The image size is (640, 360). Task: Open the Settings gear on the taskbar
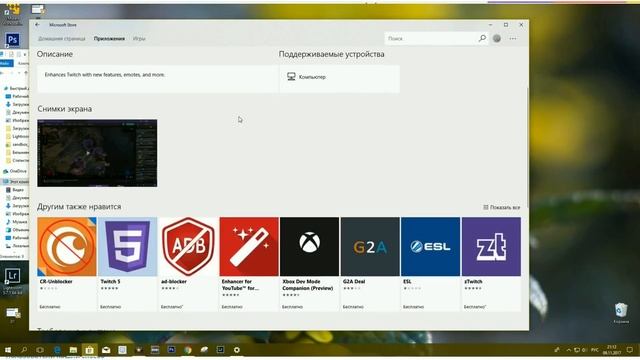(x=237, y=350)
